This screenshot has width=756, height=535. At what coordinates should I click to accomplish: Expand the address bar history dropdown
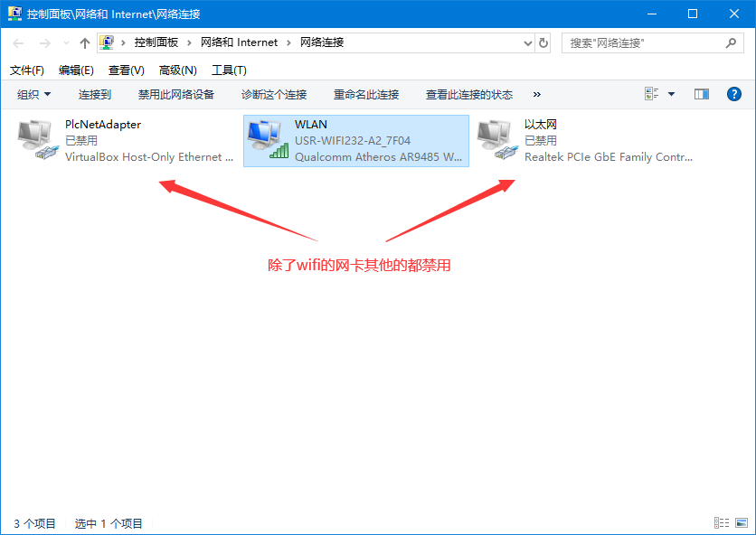click(x=528, y=42)
